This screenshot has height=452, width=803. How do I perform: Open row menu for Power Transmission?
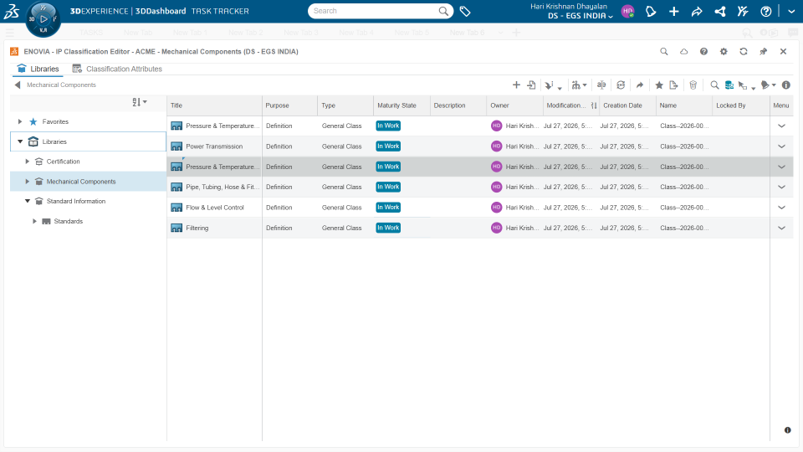click(781, 146)
